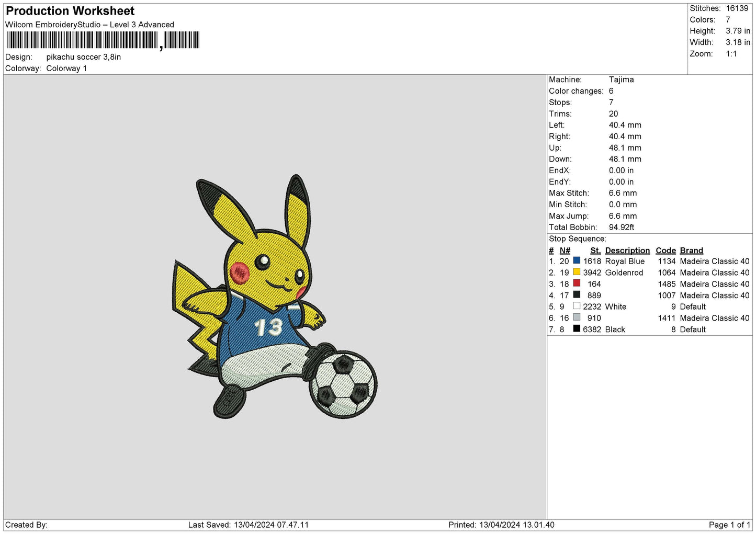
Task: Click the 'St.' column header
Action: point(595,251)
